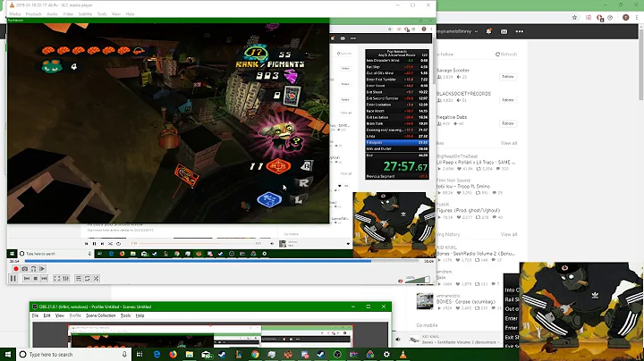644x361 pixels.
Task: Open VLC Audio menu
Action: coord(52,14)
